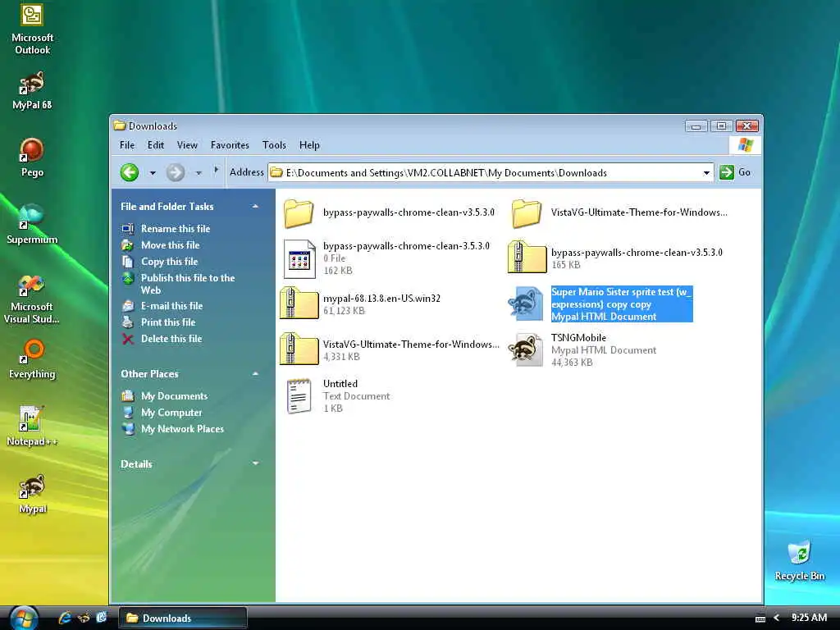Click the Rename this file icon
Screen dimensions: 840x630
pos(127,229)
